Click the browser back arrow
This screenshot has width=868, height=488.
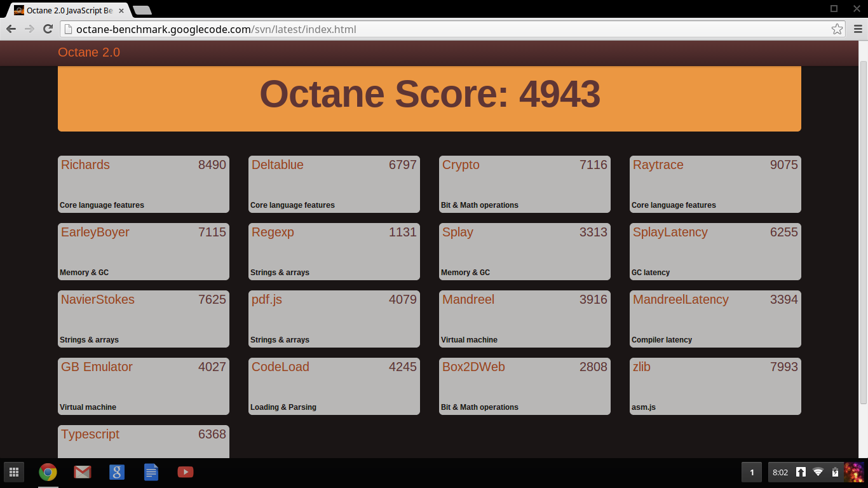point(11,29)
